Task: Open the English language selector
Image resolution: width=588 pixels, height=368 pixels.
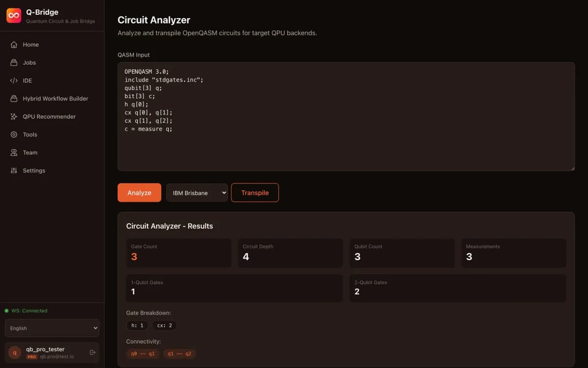Action: [x=52, y=328]
